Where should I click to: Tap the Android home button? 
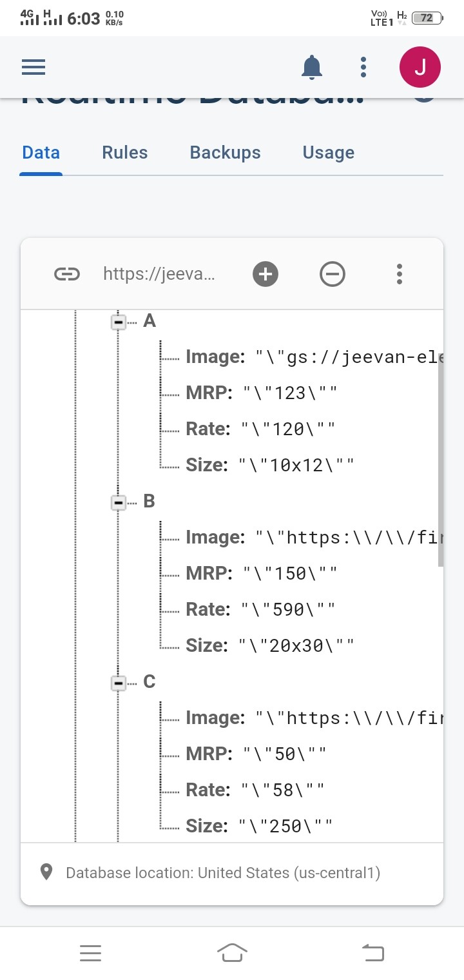coord(233,952)
